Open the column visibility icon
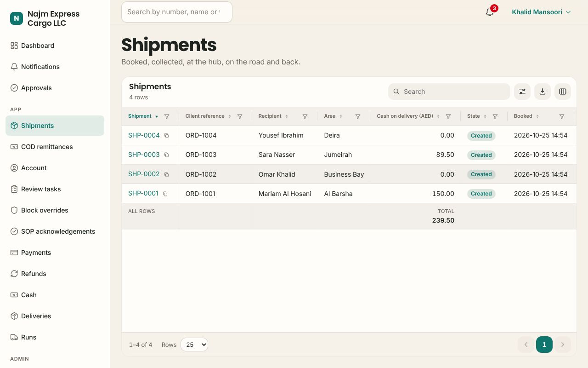This screenshot has height=368, width=588. (x=563, y=92)
